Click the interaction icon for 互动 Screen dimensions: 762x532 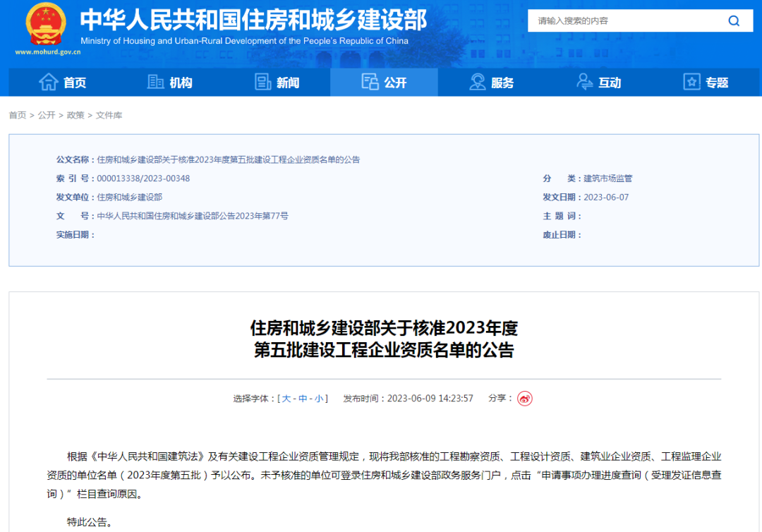pyautogui.click(x=585, y=83)
